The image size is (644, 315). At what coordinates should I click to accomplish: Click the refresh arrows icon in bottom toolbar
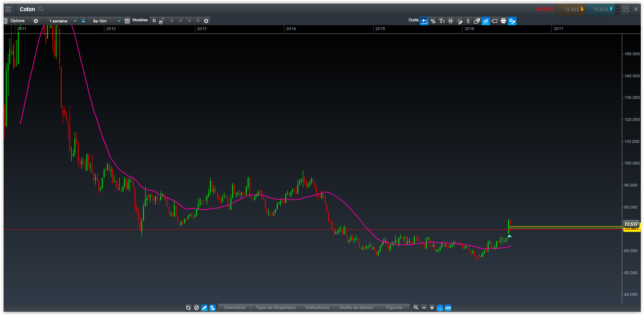tap(188, 308)
